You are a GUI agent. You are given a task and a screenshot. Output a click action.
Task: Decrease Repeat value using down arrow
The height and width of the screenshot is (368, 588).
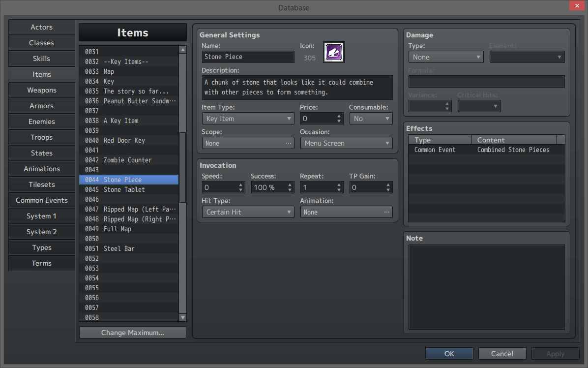click(x=339, y=189)
